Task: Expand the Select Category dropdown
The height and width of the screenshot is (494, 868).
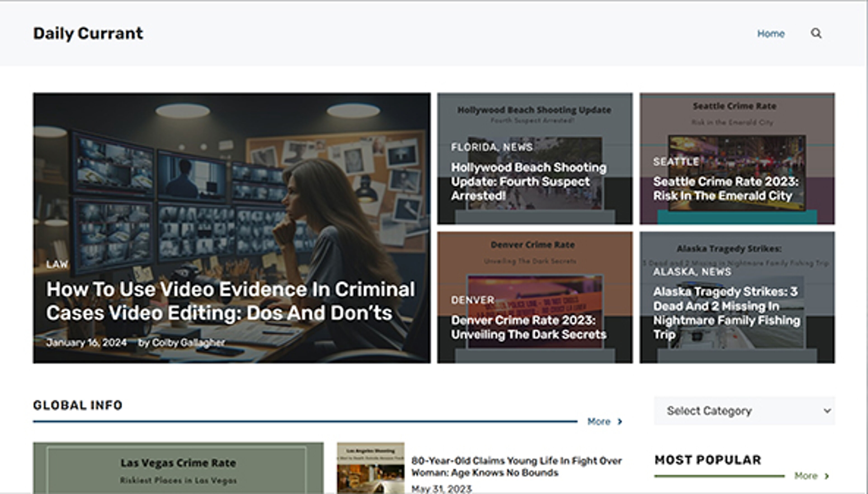Action: tap(744, 411)
